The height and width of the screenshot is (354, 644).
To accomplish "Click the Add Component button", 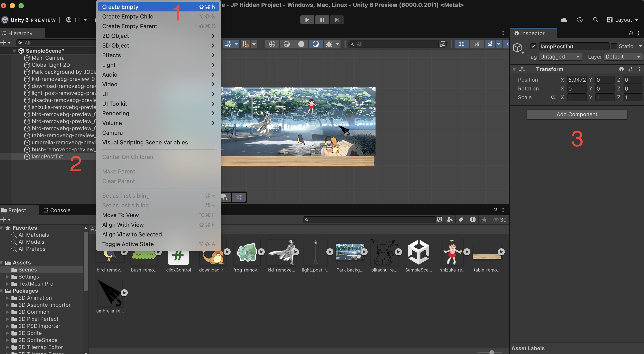I will pos(577,114).
